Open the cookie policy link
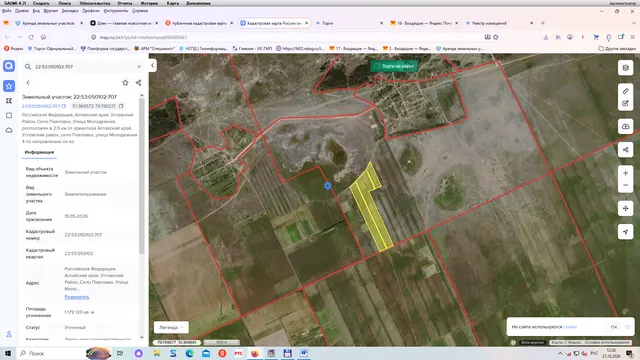The width and height of the screenshot is (640, 360). coord(570,327)
